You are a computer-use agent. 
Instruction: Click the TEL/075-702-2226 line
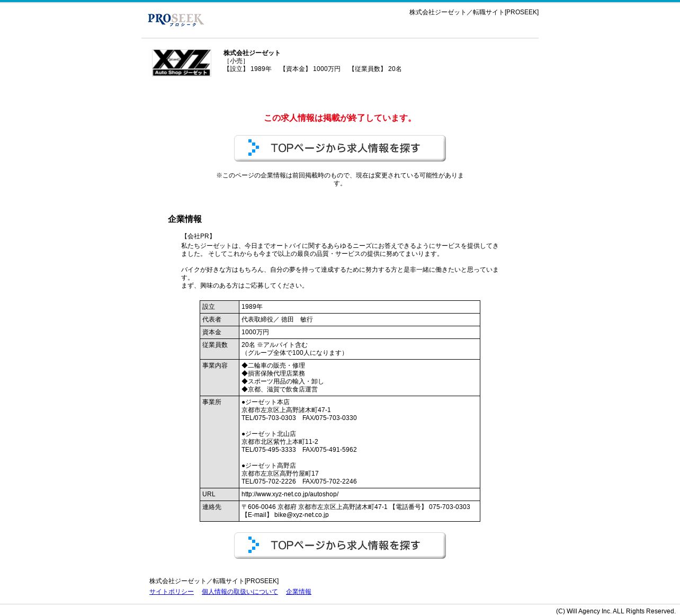[x=299, y=481]
